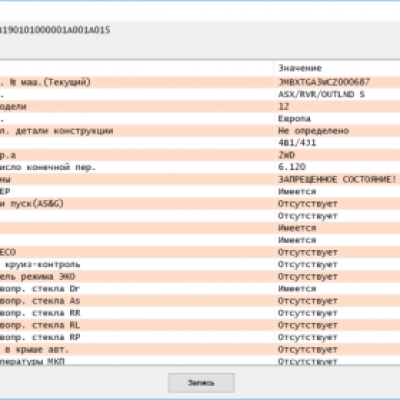Viewport: 400px width, 400px height.
Task: Click the model year value 12
Action: [x=284, y=106]
